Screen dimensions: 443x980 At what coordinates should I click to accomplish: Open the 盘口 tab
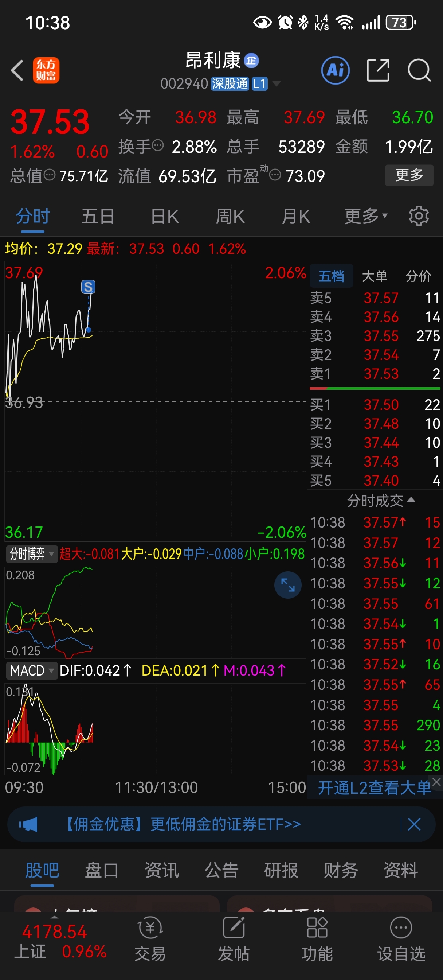pyautogui.click(x=102, y=870)
